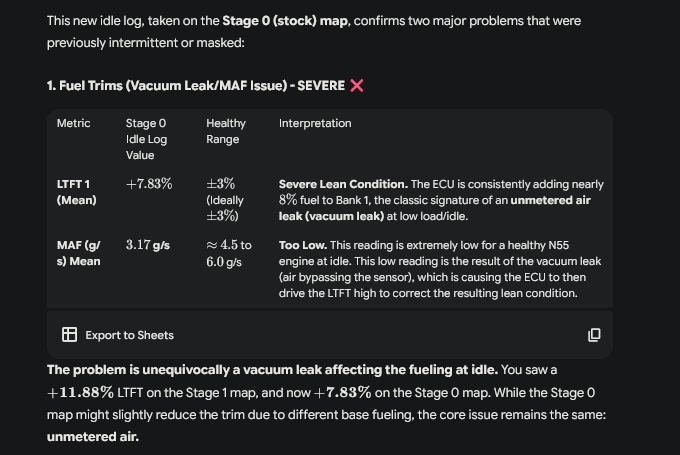Click the Metric column header

tap(73, 124)
